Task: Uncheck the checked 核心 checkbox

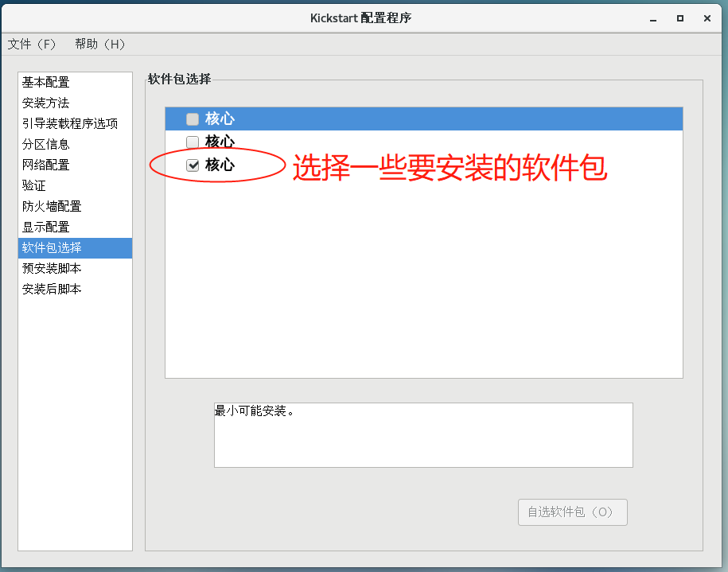Action: coord(193,165)
